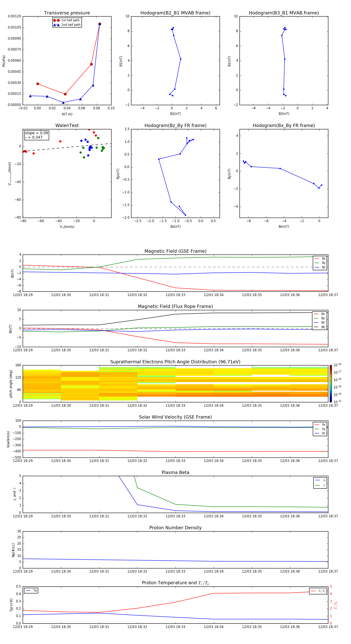
Task: Click the pitch angle color scale bar
Action: (331, 383)
